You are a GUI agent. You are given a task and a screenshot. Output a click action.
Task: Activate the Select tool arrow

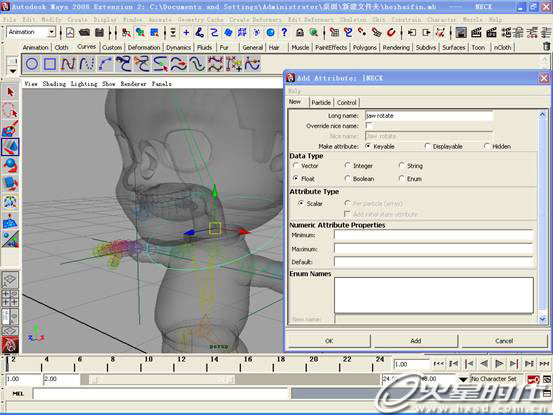tap(10, 92)
